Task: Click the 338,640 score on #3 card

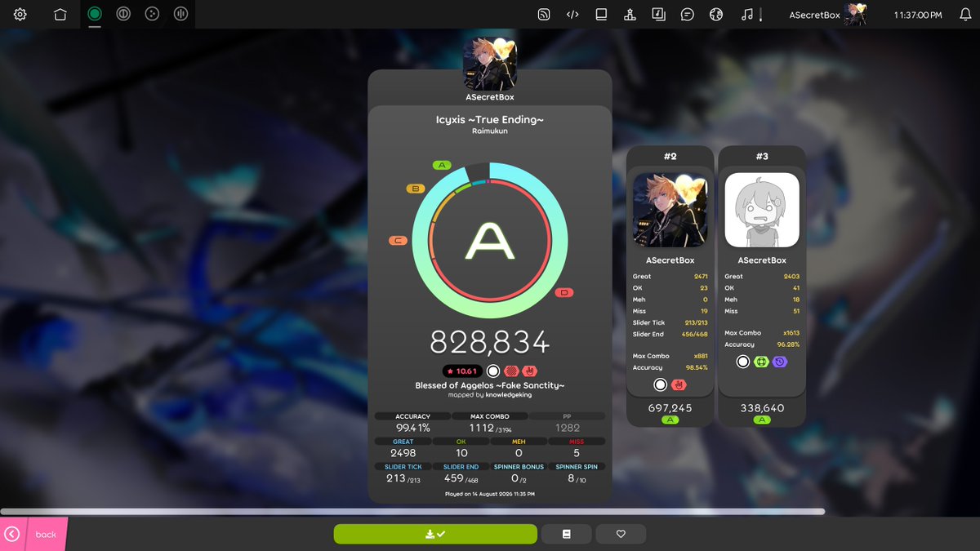Action: point(762,408)
